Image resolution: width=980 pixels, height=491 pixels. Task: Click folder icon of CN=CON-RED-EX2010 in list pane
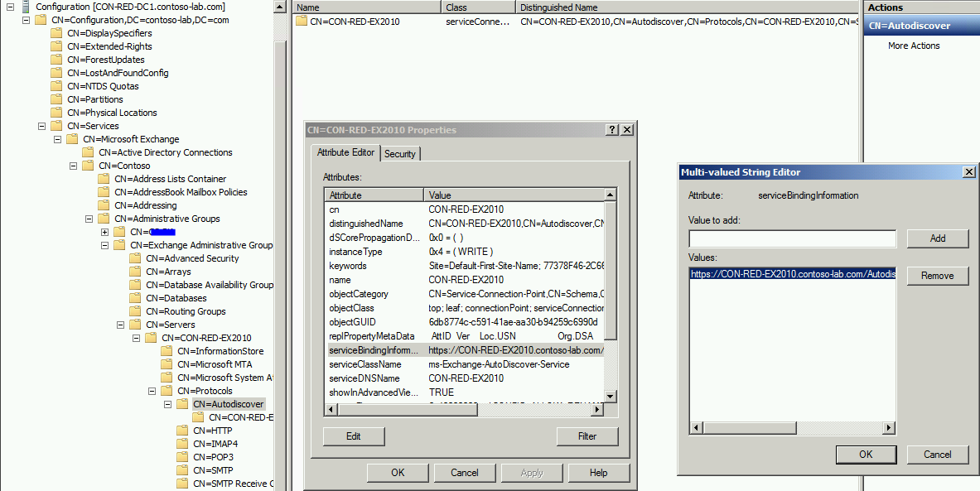tap(302, 22)
